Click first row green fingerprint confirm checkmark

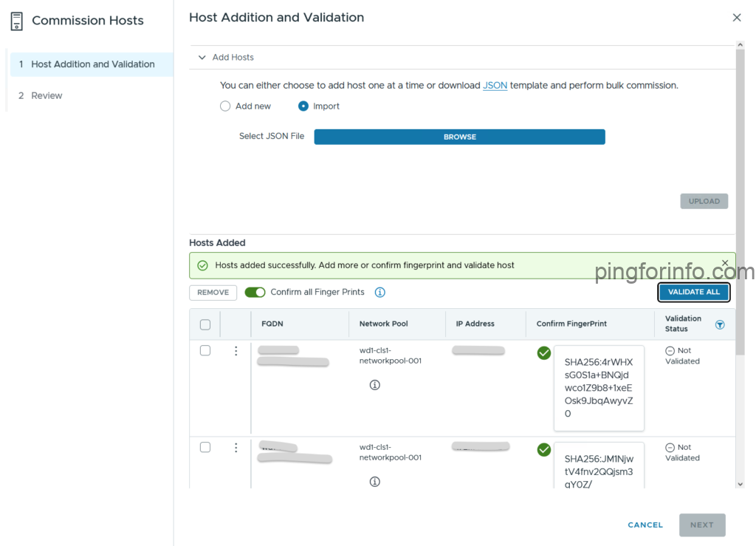tap(544, 353)
